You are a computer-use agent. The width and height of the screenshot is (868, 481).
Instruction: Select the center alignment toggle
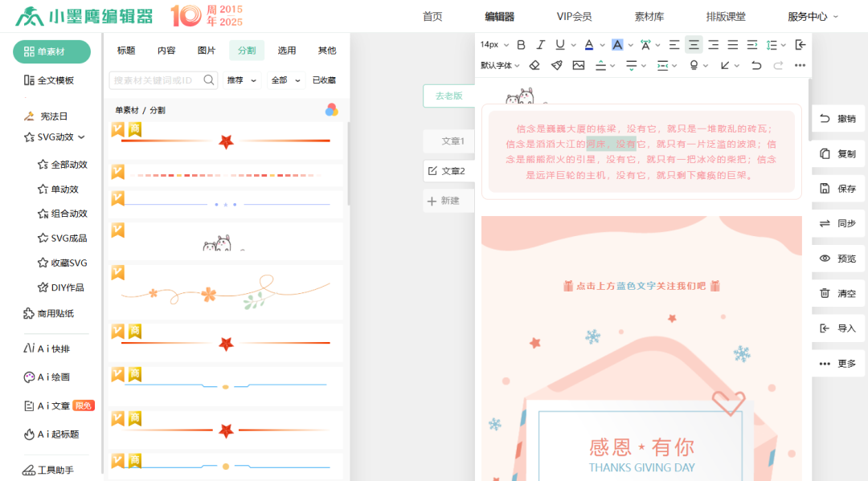click(x=693, y=44)
